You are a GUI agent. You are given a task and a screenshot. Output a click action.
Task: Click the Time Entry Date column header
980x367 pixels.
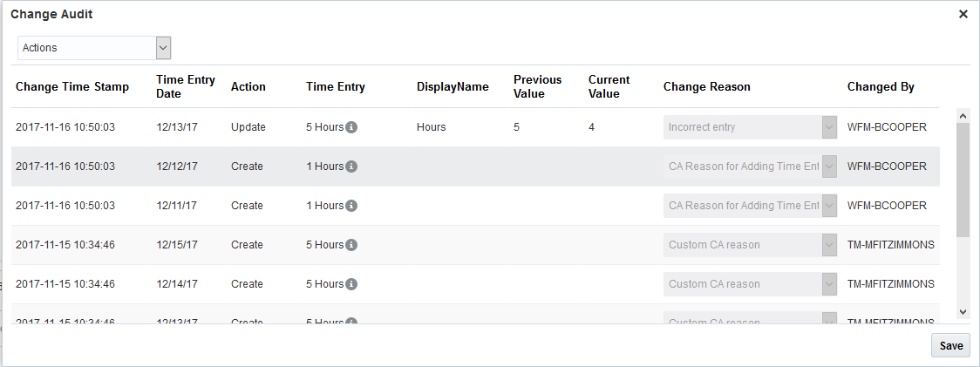[186, 86]
